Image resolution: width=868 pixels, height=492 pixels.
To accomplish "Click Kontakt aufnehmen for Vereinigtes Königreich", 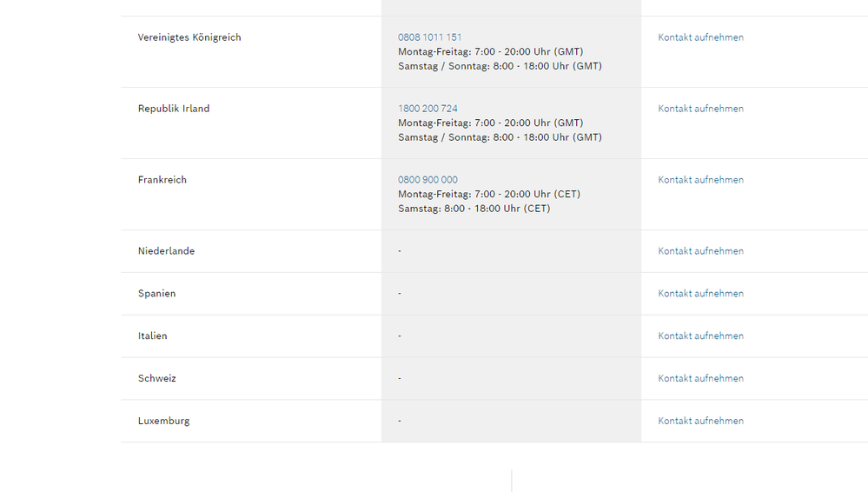I will coord(700,37).
